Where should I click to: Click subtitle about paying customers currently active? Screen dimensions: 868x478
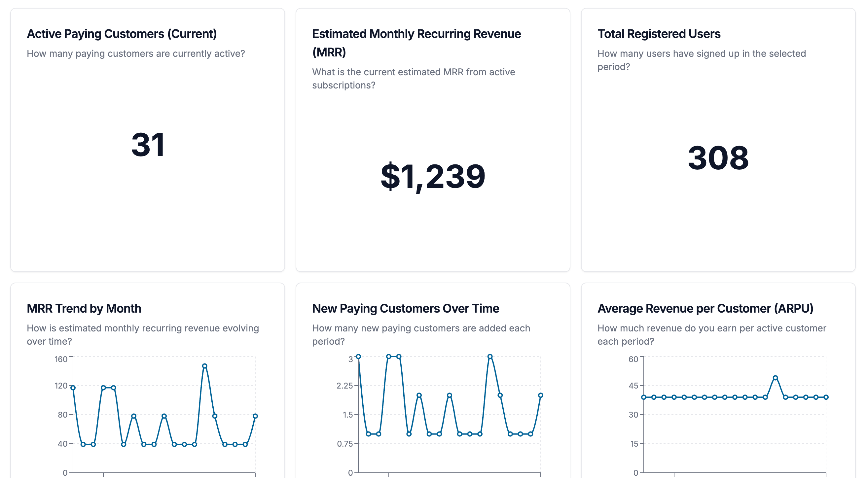click(x=136, y=53)
